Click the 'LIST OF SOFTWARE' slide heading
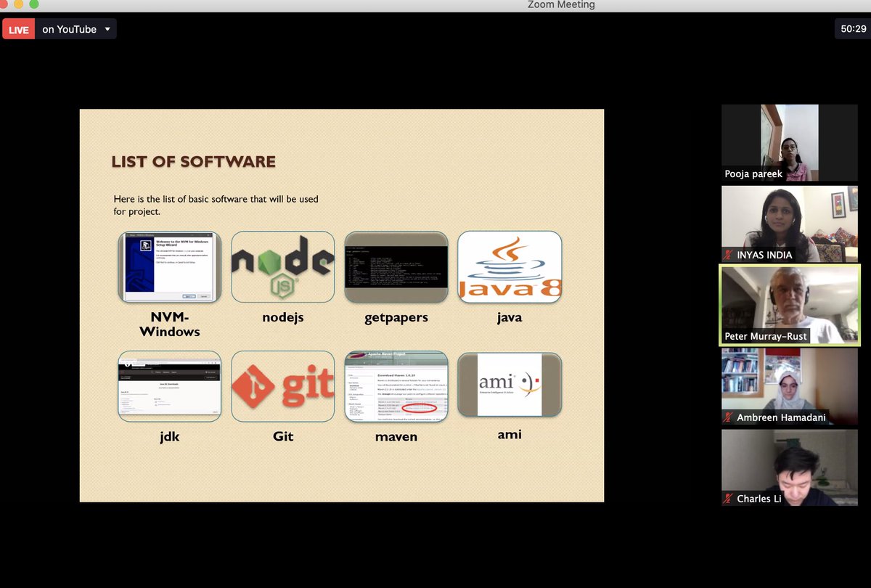Image resolution: width=871 pixels, height=588 pixels. click(193, 162)
